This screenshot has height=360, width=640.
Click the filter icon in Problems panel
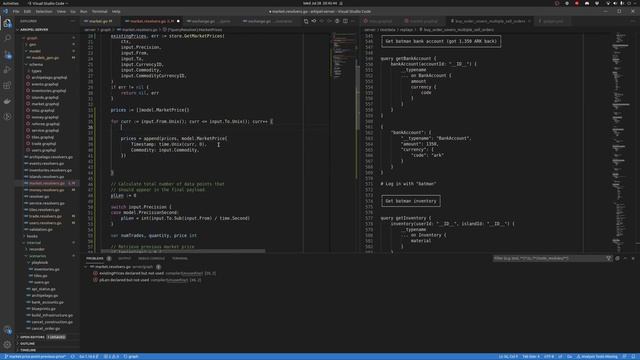(x=609, y=258)
